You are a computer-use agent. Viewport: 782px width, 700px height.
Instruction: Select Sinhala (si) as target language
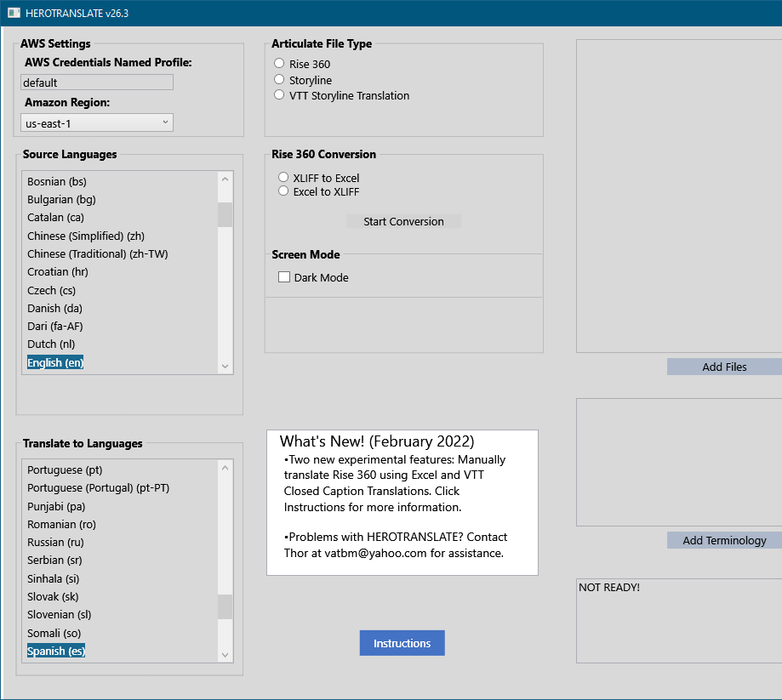tap(54, 579)
